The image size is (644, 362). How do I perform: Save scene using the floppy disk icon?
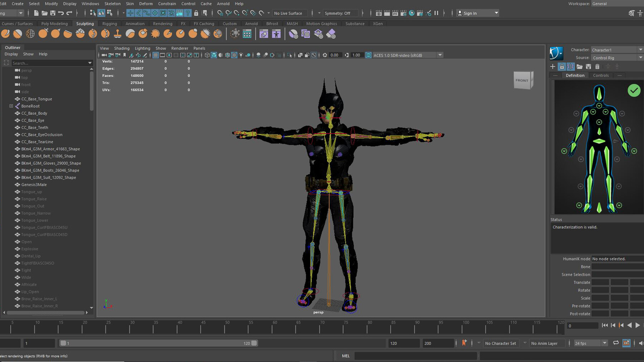pyautogui.click(x=53, y=13)
